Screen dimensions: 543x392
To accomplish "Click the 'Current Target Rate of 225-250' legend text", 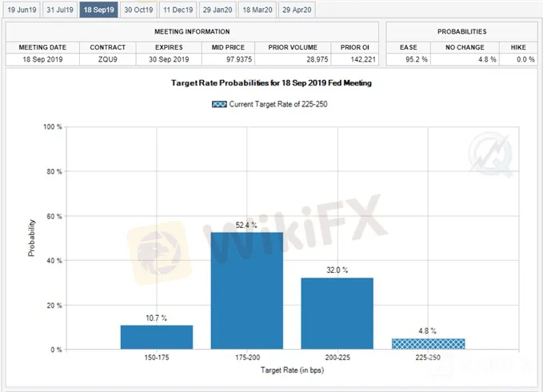I will pyautogui.click(x=278, y=104).
